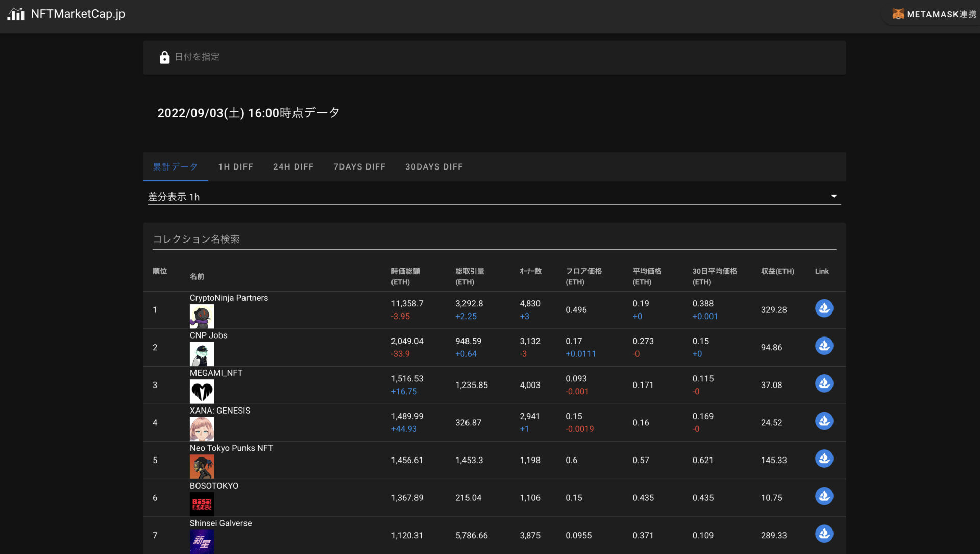Screen dimensions: 980x554
Task: Click the 名前 column header
Action: coord(197,276)
